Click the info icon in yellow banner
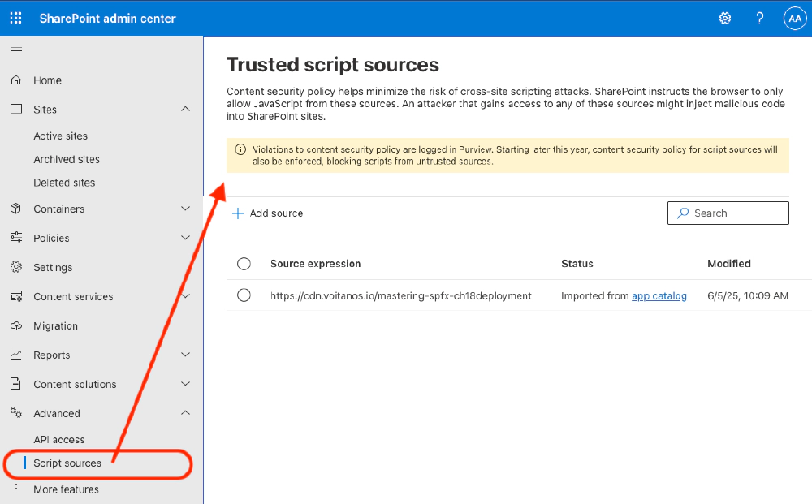This screenshot has width=812, height=504. click(x=241, y=149)
